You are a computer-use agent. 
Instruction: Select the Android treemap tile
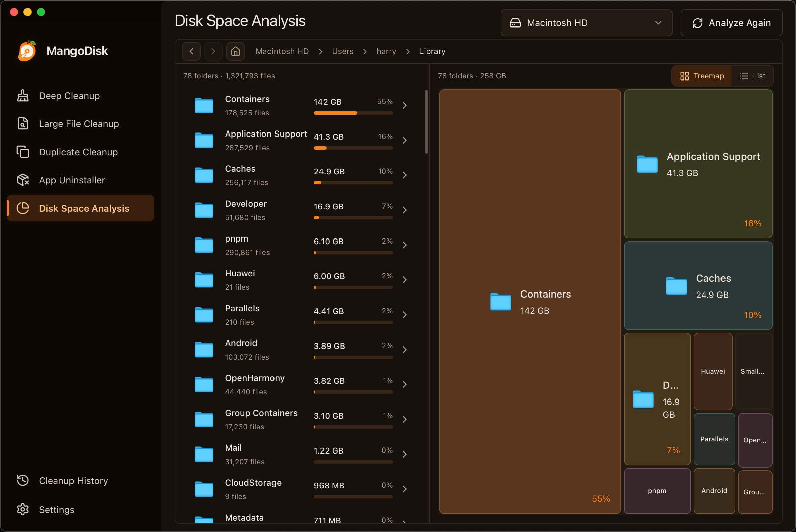point(714,491)
